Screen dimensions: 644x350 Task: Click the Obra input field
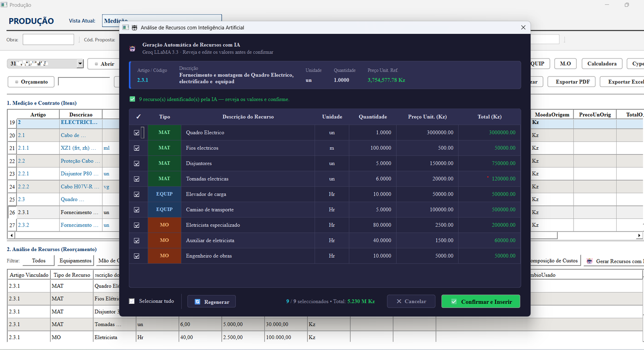pyautogui.click(x=48, y=39)
